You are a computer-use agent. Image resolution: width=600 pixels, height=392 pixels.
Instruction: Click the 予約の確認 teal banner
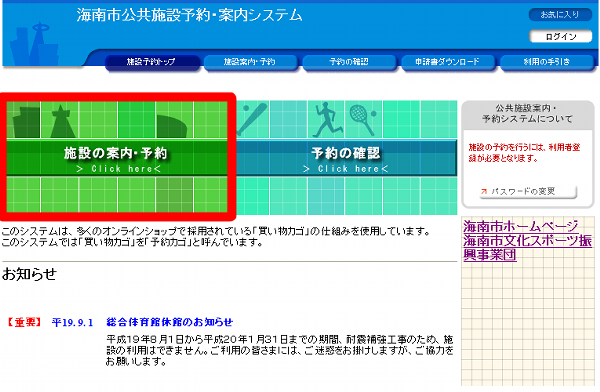point(346,158)
